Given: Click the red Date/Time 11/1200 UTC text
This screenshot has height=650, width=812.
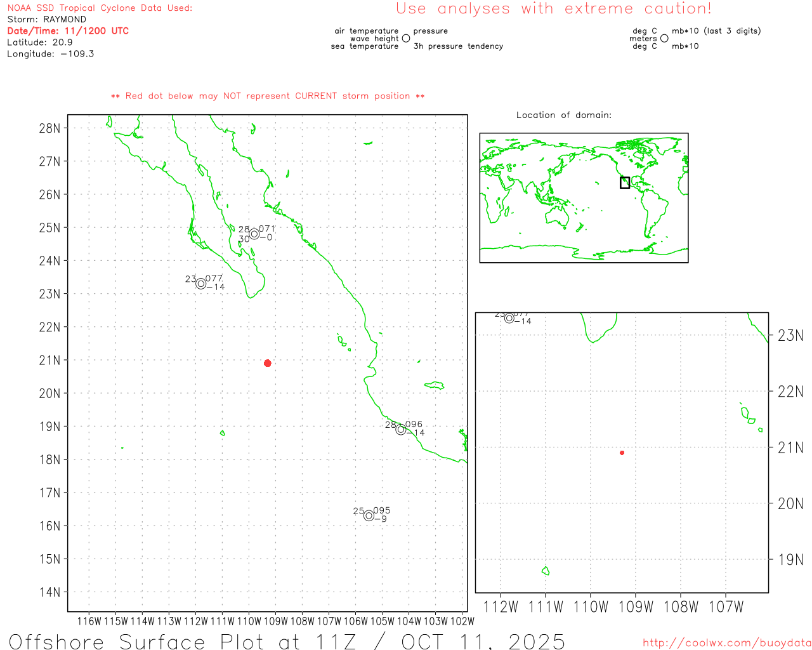Looking at the screenshot, I should (68, 30).
